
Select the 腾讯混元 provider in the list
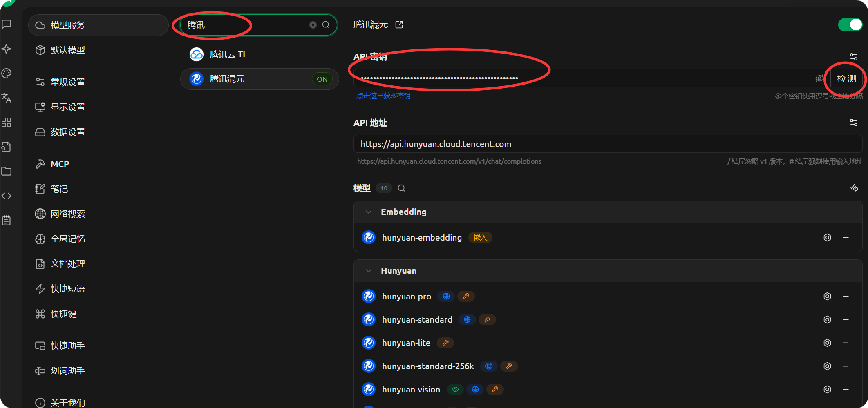pyautogui.click(x=260, y=79)
